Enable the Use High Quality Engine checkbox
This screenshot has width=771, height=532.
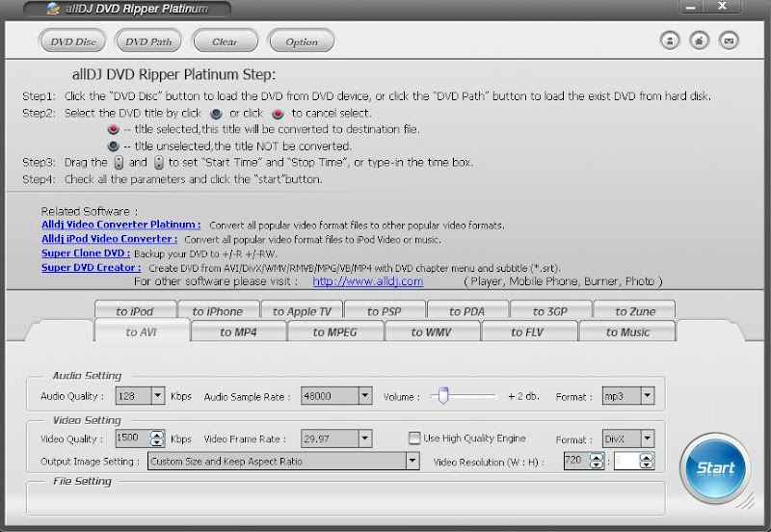pos(414,438)
